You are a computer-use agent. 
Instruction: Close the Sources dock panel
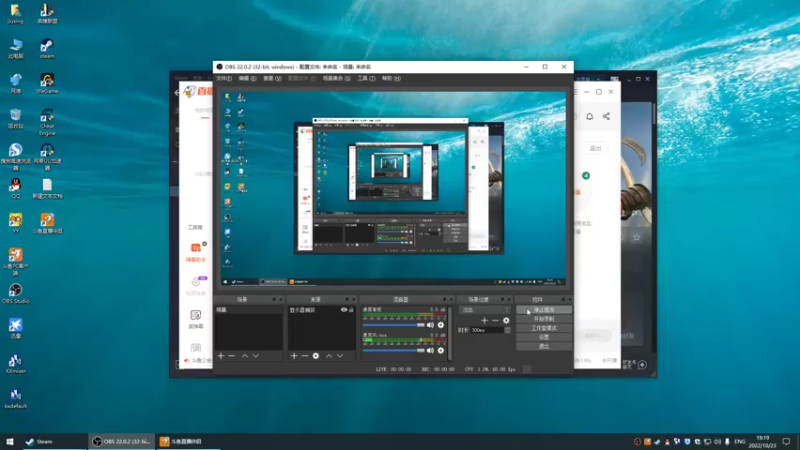point(354,299)
